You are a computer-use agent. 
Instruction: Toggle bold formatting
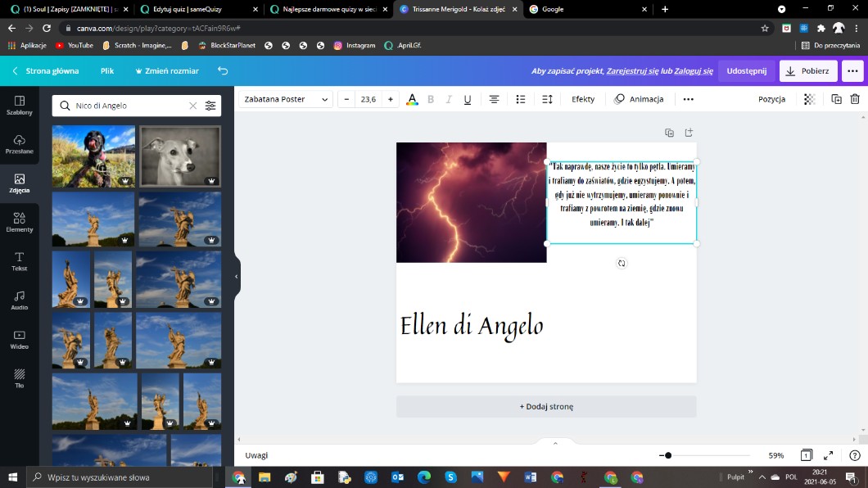tap(431, 99)
